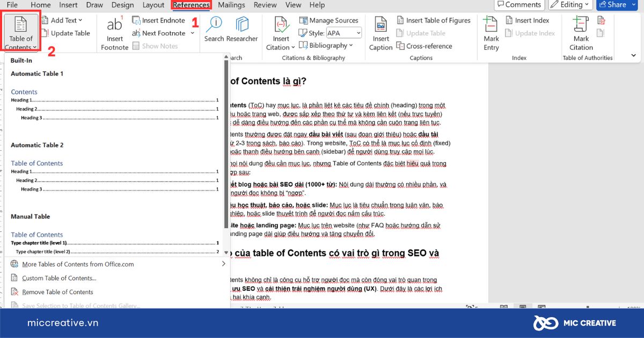Insert a footnote with the ab icon
Screen dimensions: 644x338
114,33
